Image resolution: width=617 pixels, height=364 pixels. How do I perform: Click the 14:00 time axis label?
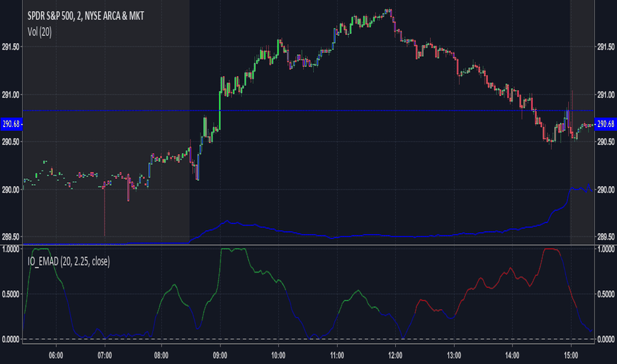click(512, 355)
